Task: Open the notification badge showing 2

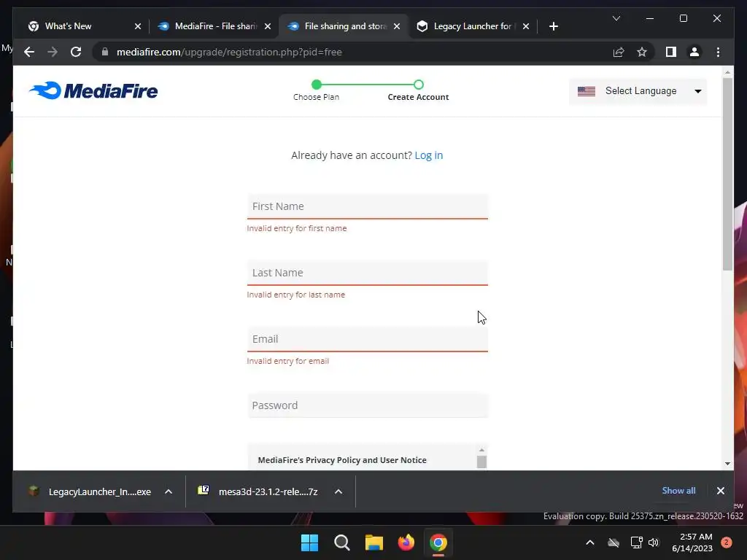Action: click(726, 542)
